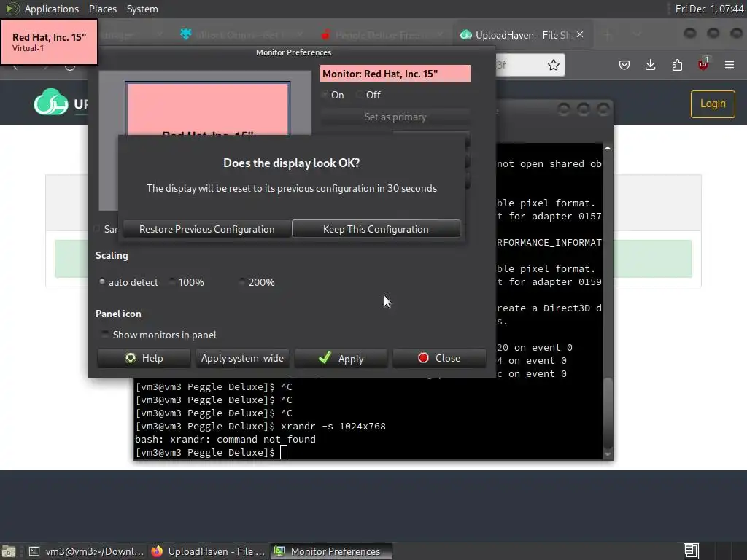Click the terminal scrollbar up arrow
Viewport: 747px width, 560px height.
coord(608,148)
